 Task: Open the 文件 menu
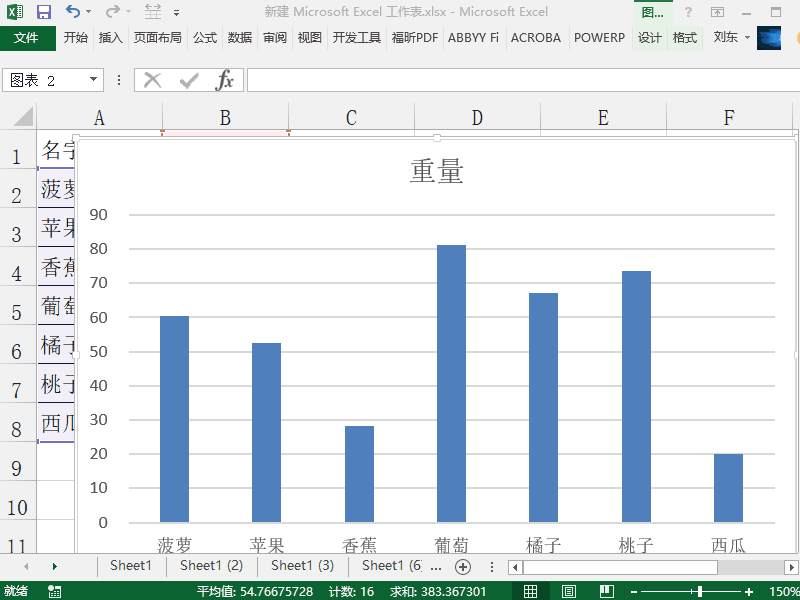click(27, 38)
